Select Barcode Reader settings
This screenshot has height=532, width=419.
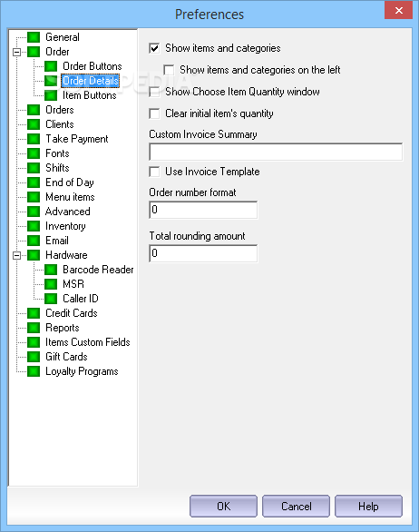pos(98,270)
